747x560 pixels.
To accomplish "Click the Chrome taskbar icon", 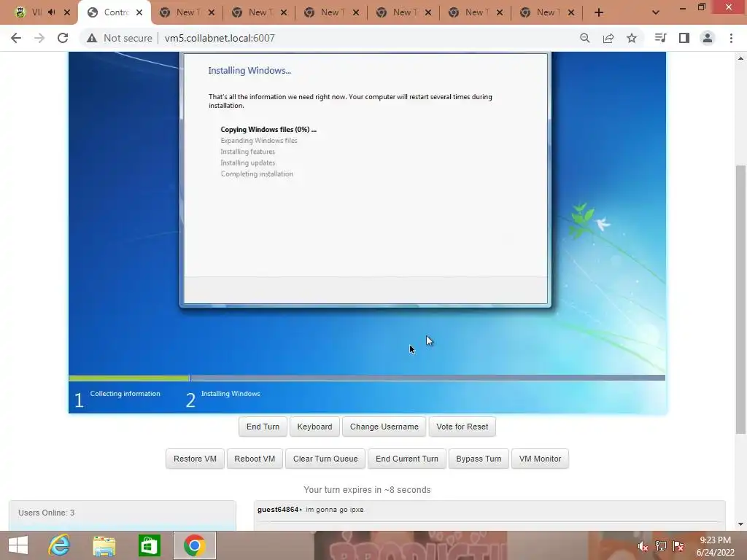I will click(x=194, y=545).
